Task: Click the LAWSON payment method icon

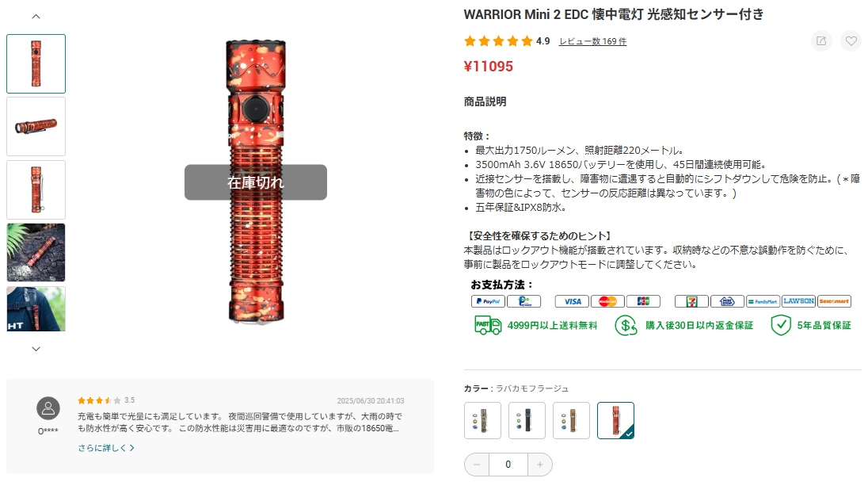Action: point(799,301)
